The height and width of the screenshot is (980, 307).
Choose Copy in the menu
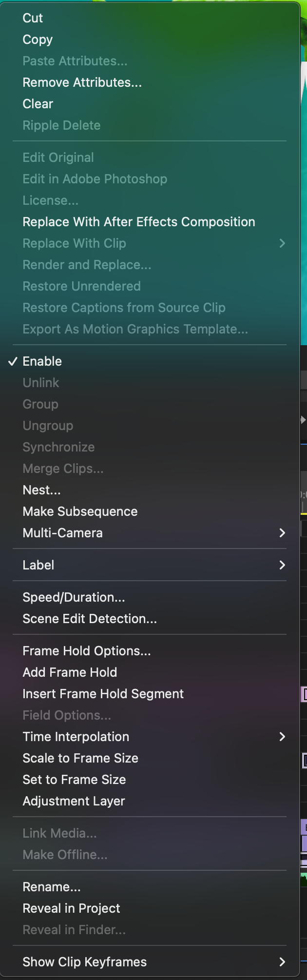click(37, 39)
